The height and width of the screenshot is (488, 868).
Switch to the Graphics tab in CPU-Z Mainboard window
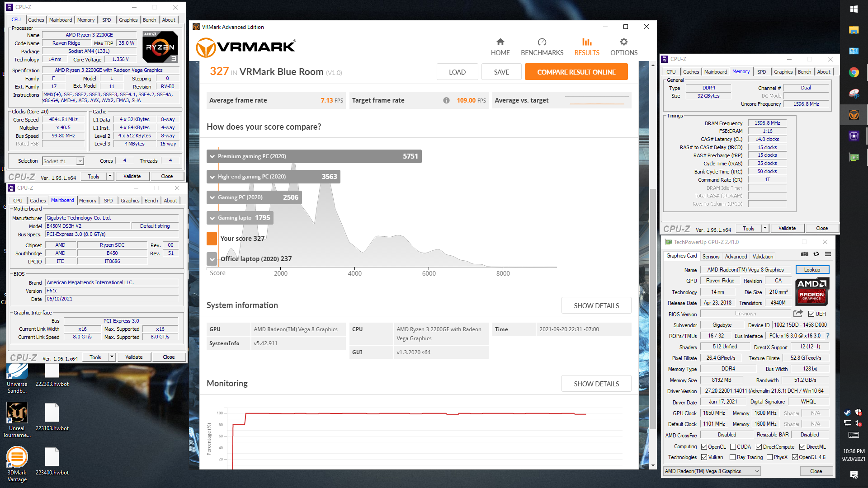click(x=130, y=201)
